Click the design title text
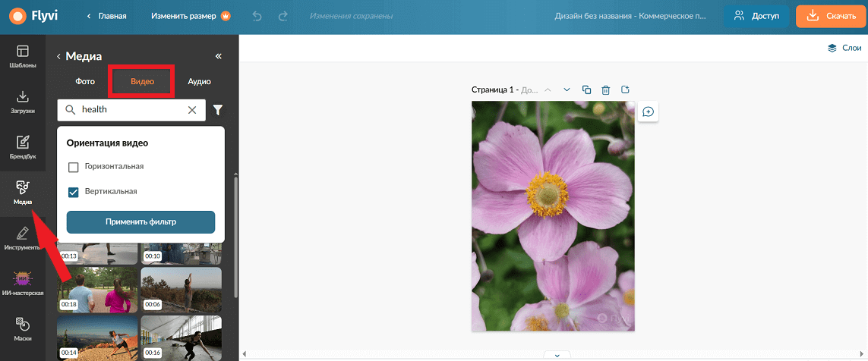Screen dimensions: 868x361 coord(630,16)
